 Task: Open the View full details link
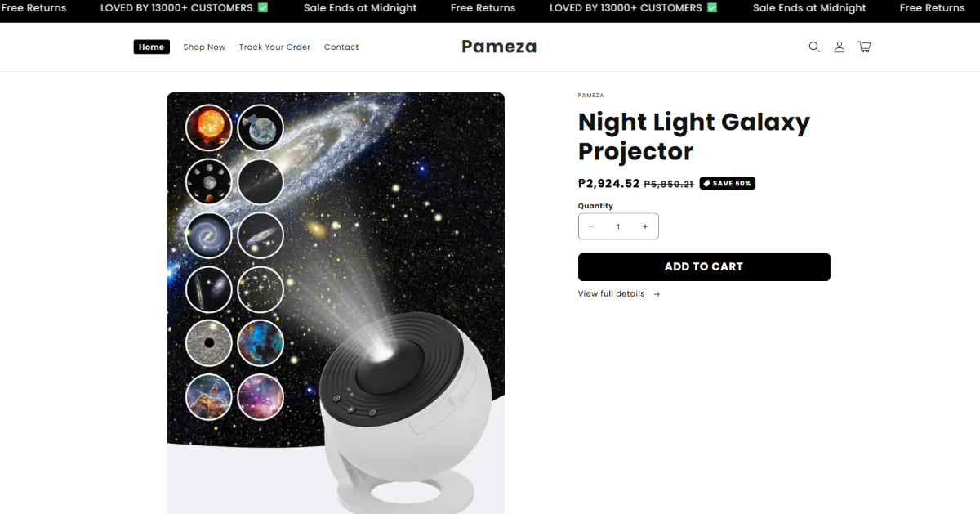pos(612,294)
